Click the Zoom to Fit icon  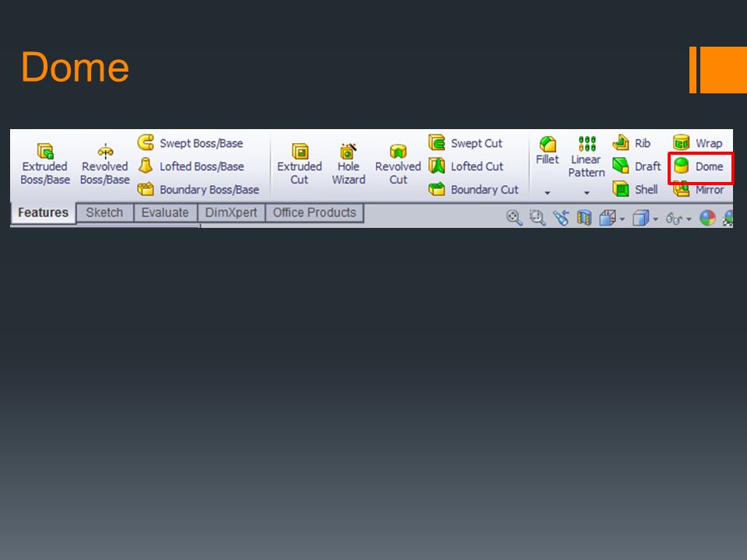coord(514,218)
